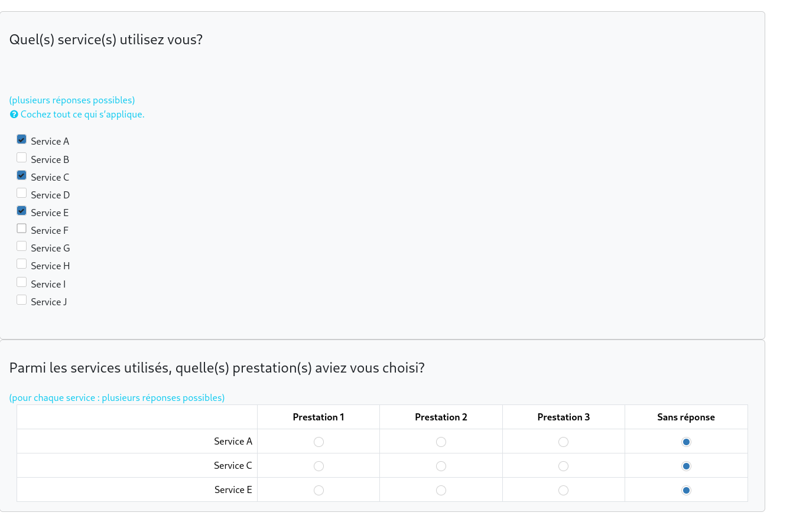
Task: Choose Prestation 2 for Service A
Action: [x=441, y=442]
